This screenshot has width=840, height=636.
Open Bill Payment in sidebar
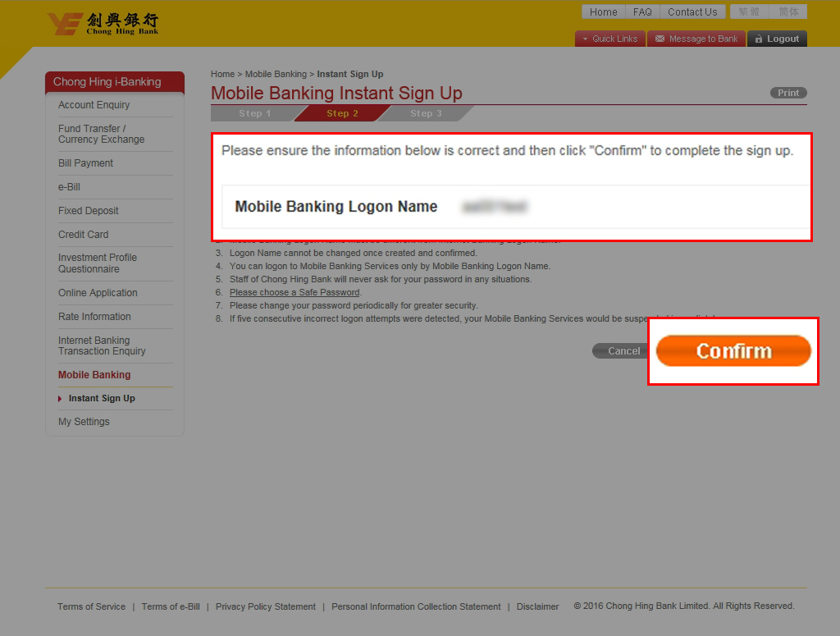point(85,162)
